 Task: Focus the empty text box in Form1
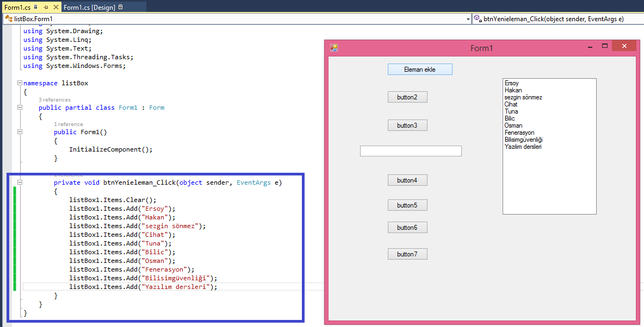click(x=411, y=151)
